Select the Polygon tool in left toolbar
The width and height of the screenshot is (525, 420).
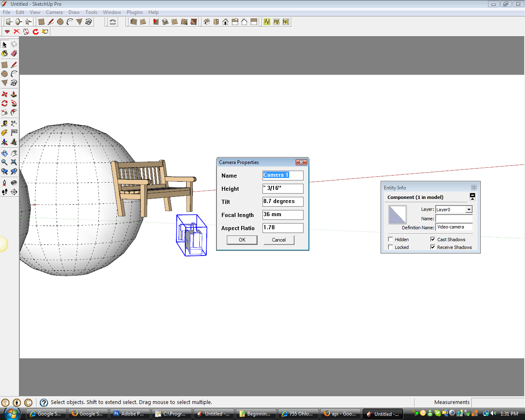[x=5, y=83]
